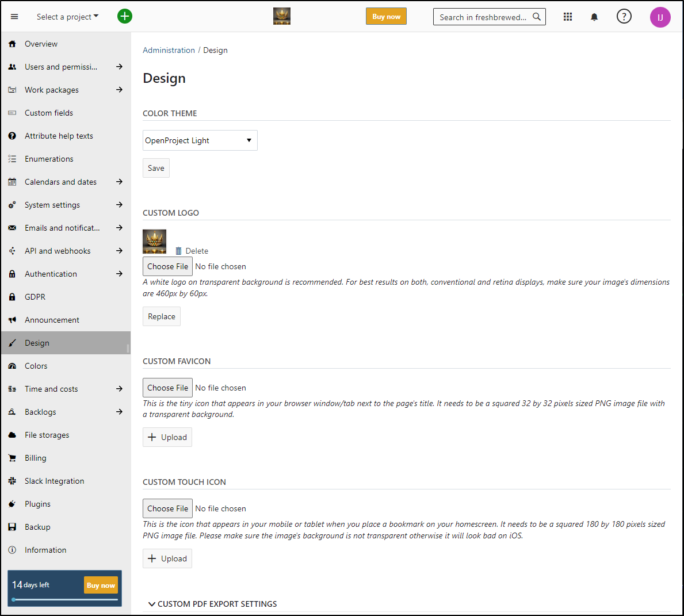Choose File for custom touch icon
The height and width of the screenshot is (616, 684).
click(167, 508)
